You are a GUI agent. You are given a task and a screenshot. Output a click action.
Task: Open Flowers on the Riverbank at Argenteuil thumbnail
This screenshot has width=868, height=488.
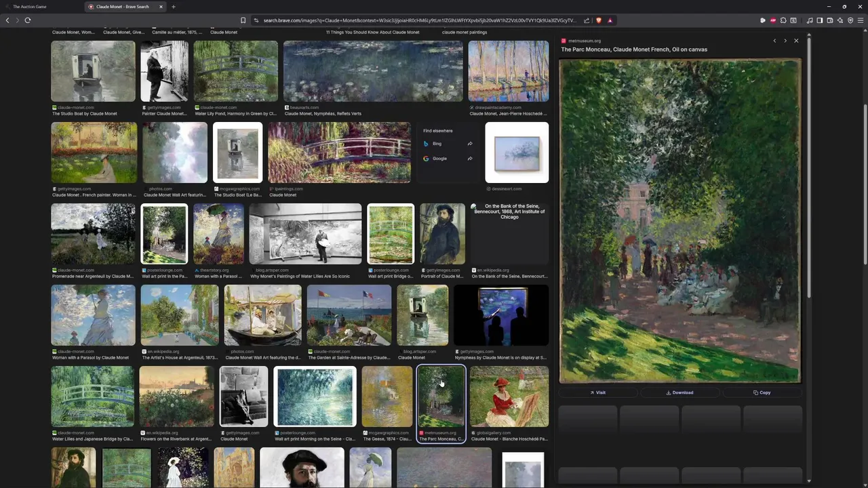[177, 396]
